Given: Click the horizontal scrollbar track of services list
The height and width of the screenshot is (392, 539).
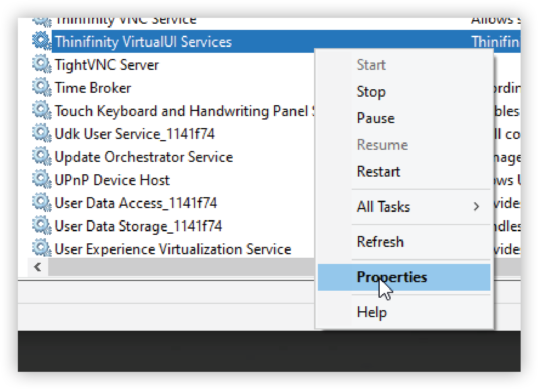Looking at the screenshot, I should pos(181,267).
